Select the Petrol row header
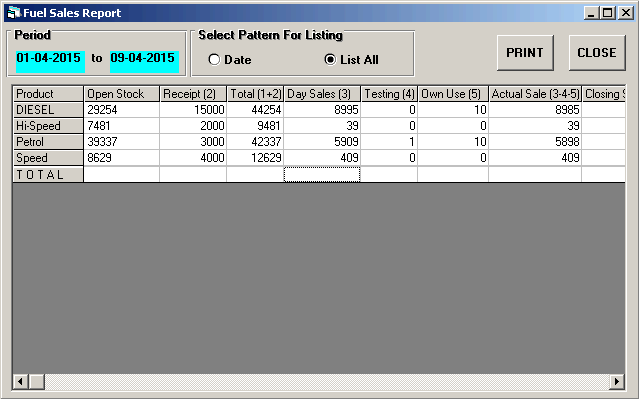 [48, 142]
